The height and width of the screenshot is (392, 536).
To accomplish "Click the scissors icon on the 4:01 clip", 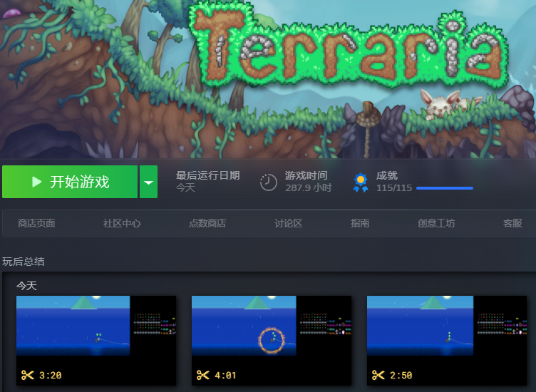I will click(203, 376).
